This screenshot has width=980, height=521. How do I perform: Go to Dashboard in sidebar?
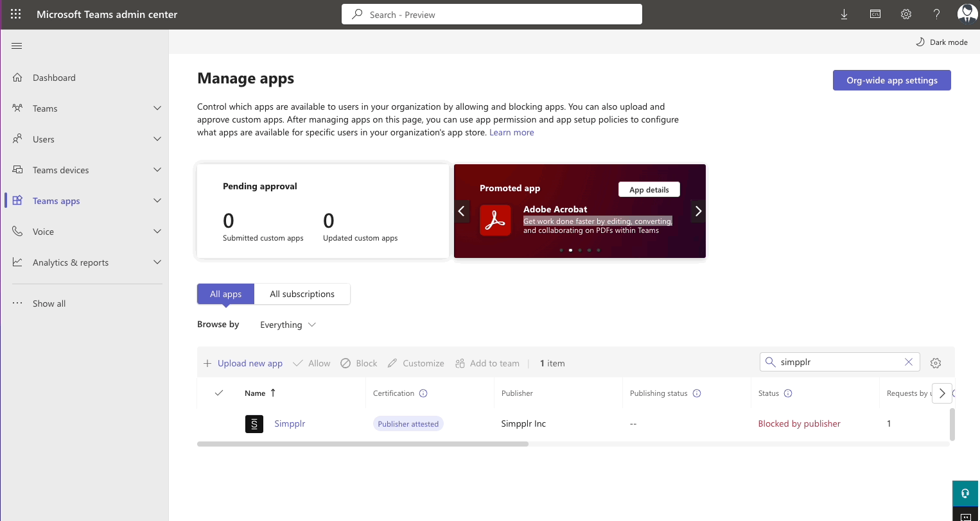point(54,78)
